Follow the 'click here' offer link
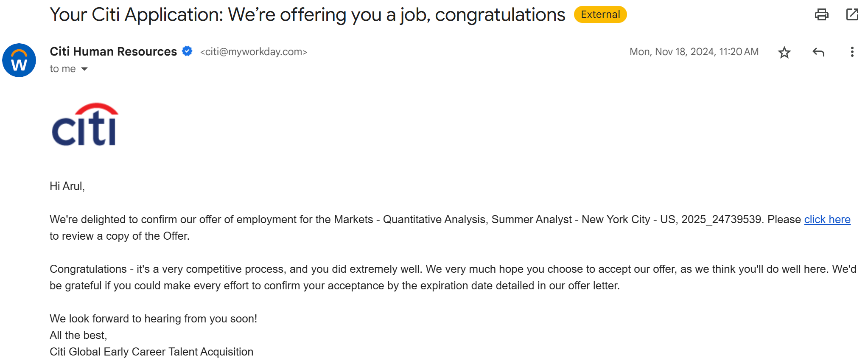The width and height of the screenshot is (868, 364). pos(827,219)
